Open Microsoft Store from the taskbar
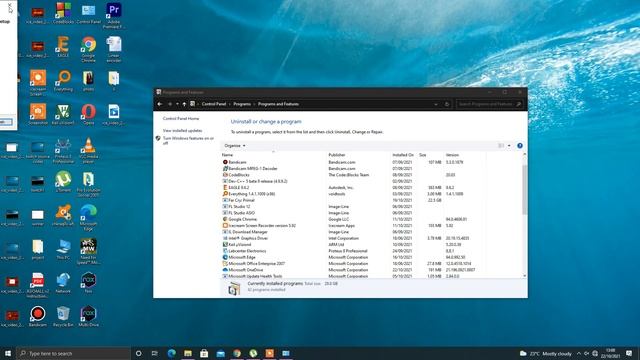Screen dimensions: 640x360 point(204,353)
